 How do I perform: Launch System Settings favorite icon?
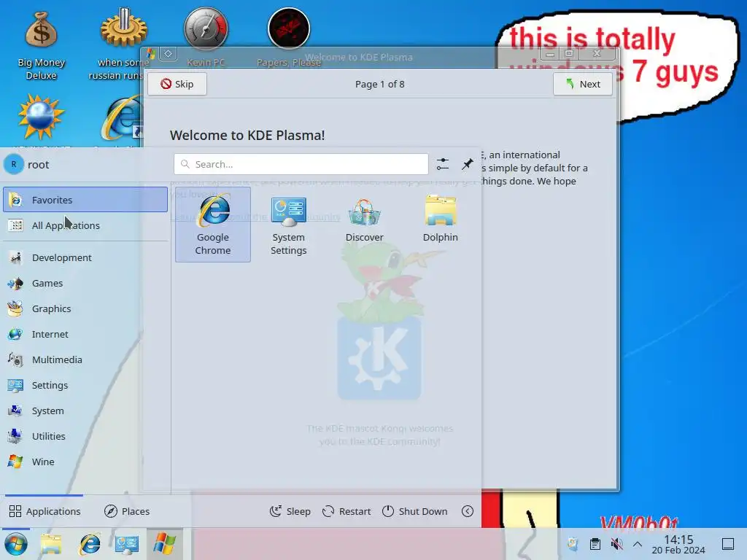coord(289,225)
